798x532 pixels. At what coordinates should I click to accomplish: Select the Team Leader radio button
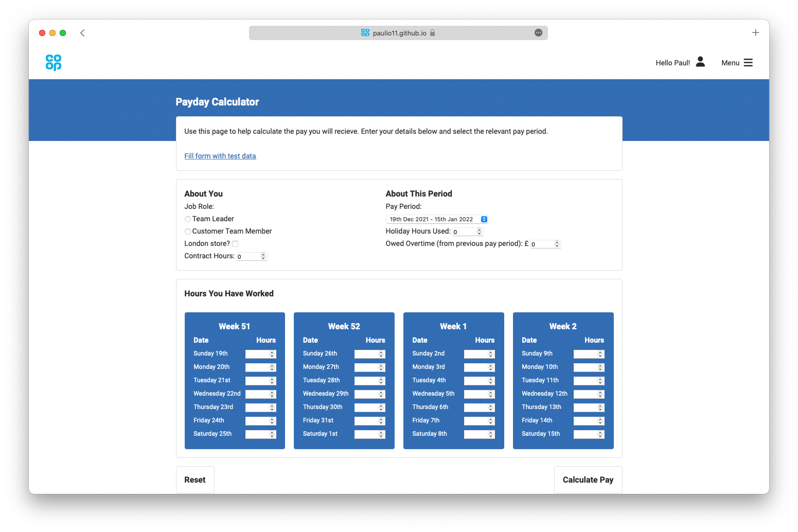click(188, 219)
